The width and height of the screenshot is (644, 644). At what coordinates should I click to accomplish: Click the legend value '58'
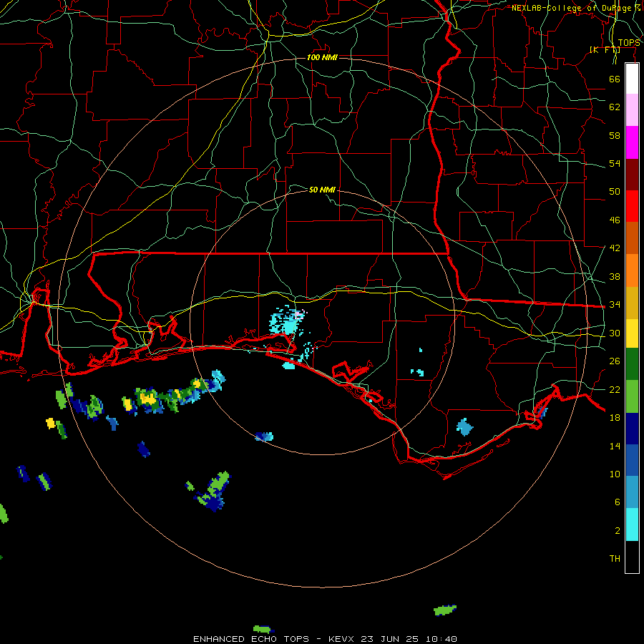[615, 135]
